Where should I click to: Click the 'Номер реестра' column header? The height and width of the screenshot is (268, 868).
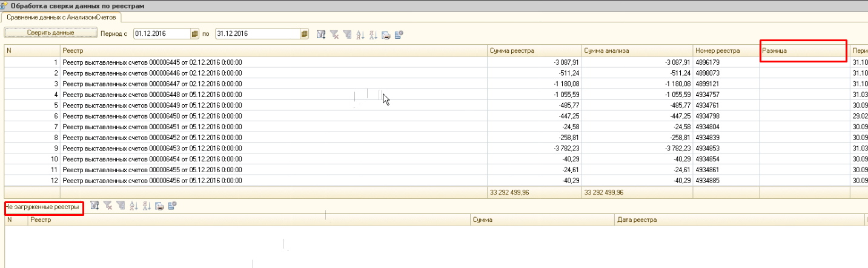(726, 51)
